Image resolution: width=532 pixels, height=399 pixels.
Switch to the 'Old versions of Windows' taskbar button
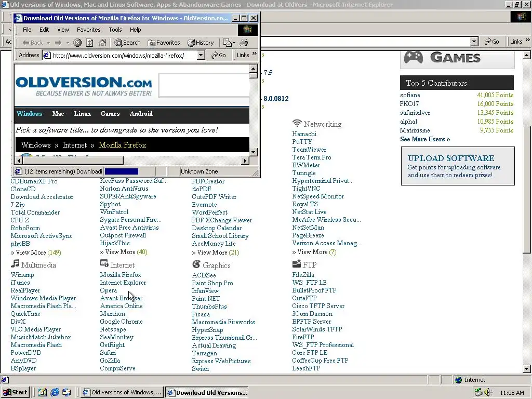pos(122,393)
